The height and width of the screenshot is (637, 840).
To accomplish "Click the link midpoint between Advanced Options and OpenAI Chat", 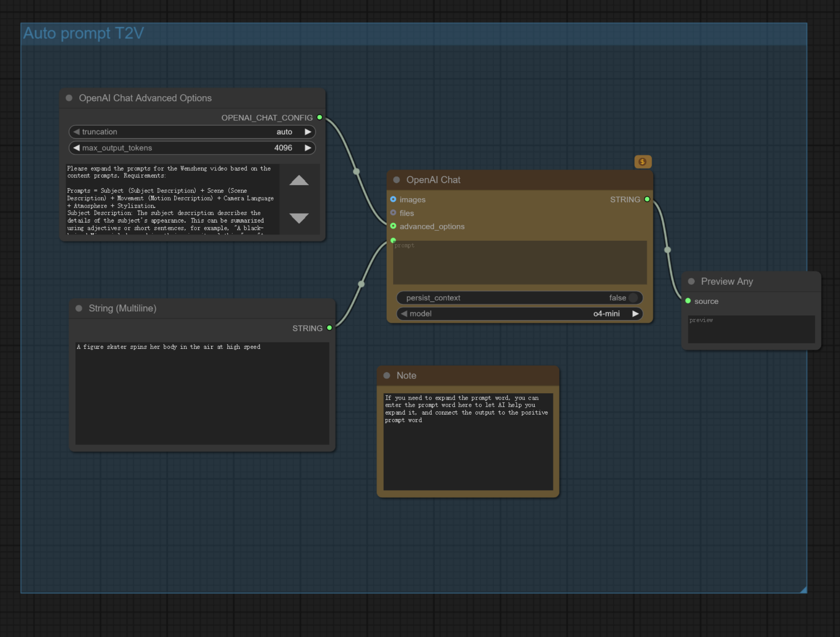I will (357, 172).
